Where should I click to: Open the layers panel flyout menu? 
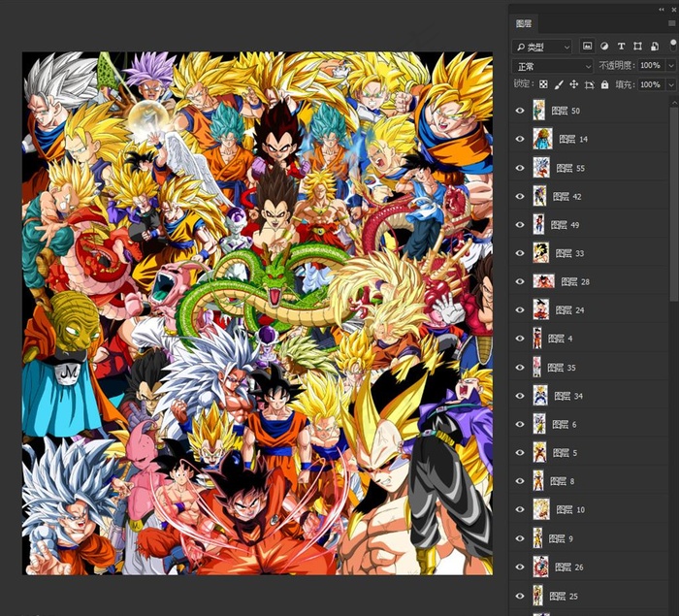672,23
